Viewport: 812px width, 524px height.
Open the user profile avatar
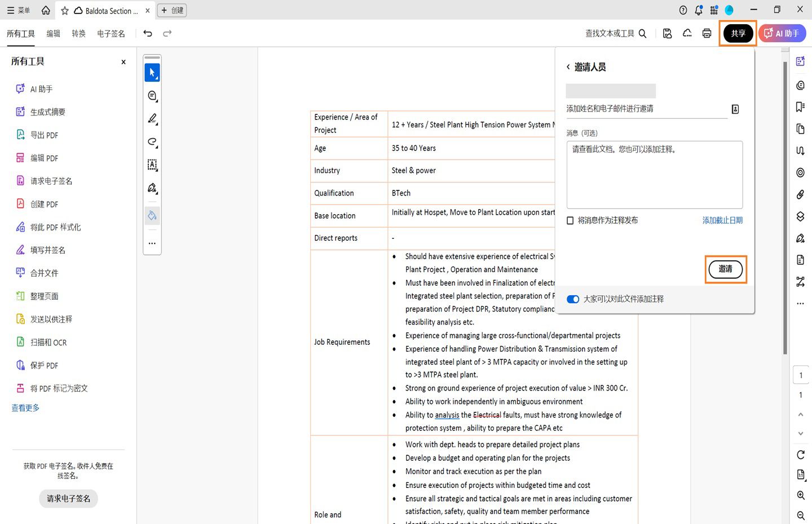tap(729, 10)
